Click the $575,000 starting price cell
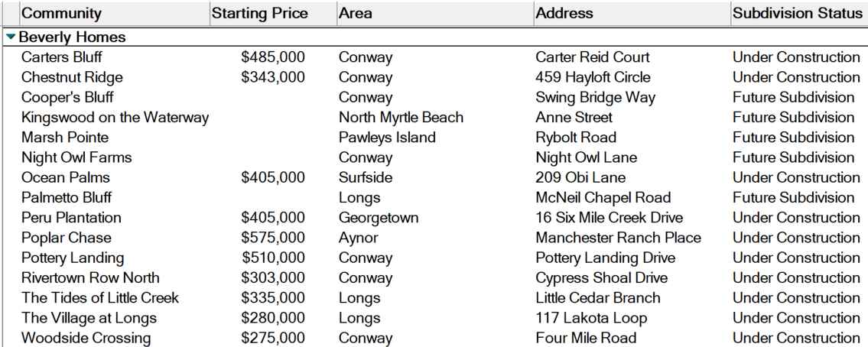 tap(273, 238)
